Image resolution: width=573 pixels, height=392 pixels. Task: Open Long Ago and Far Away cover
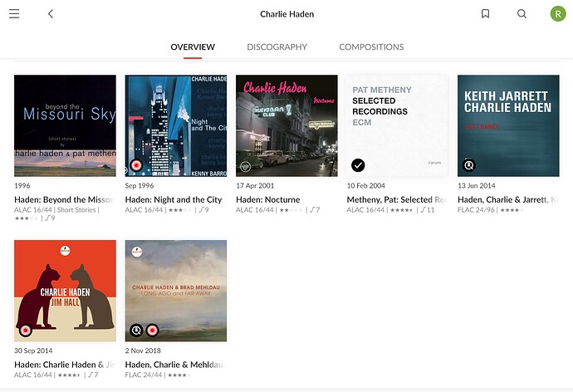coord(176,291)
